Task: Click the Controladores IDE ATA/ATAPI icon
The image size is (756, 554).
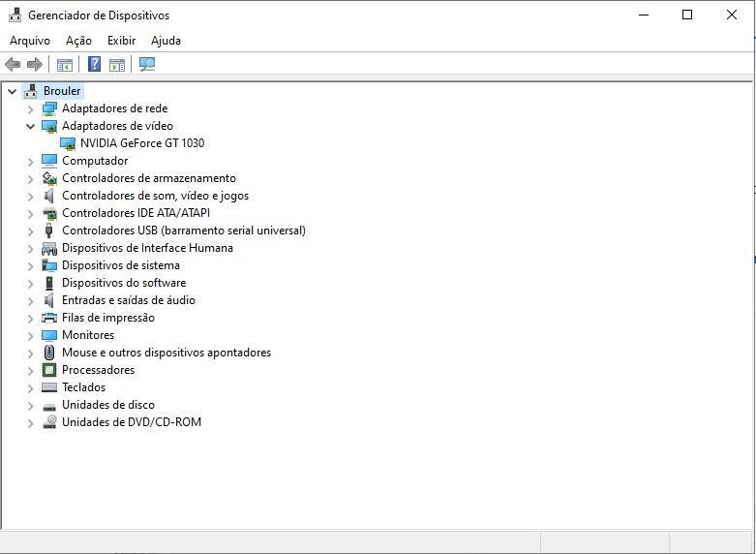Action: pos(49,213)
